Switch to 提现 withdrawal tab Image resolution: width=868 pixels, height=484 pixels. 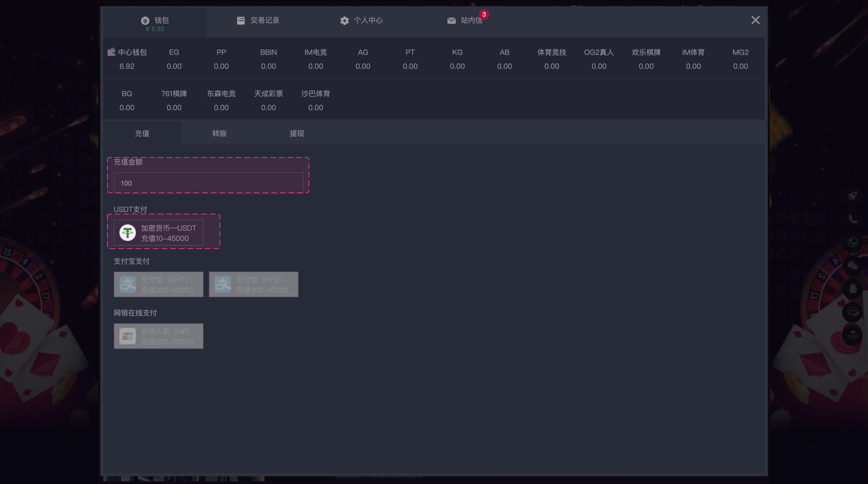297,133
